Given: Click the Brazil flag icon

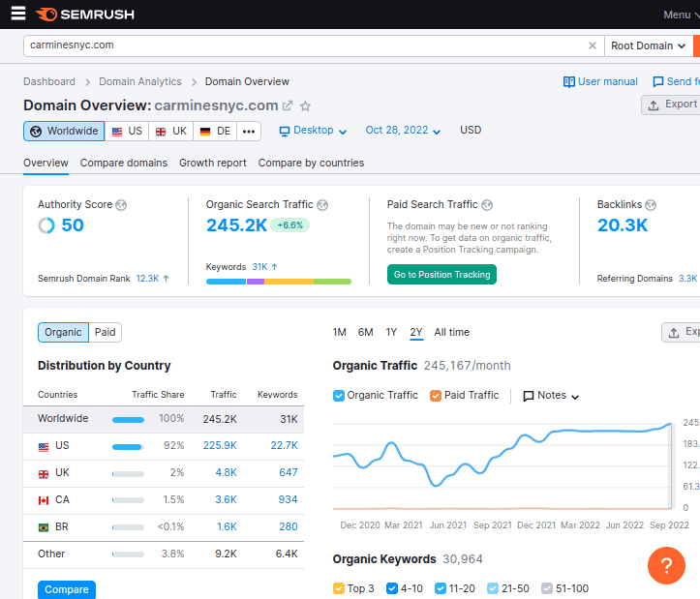Looking at the screenshot, I should tap(44, 528).
